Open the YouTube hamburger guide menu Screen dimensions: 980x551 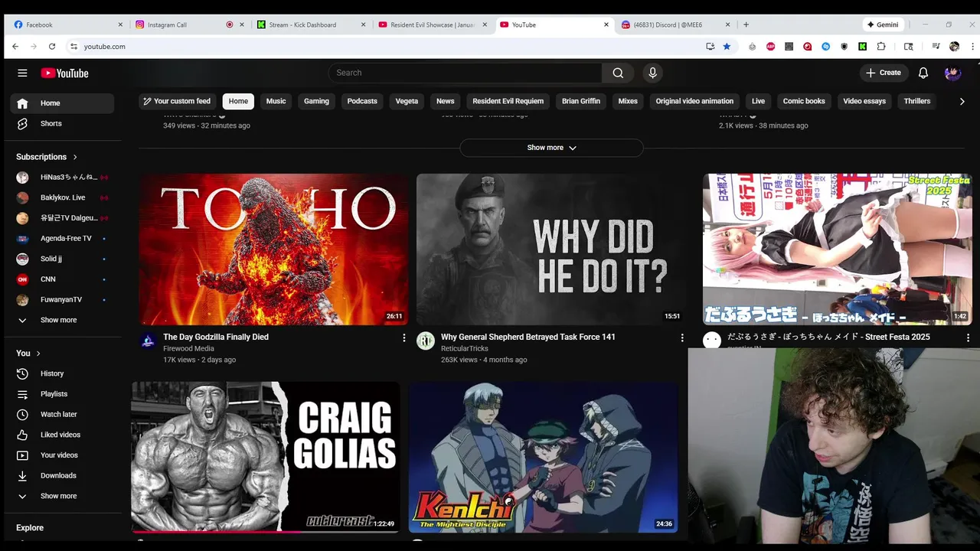pyautogui.click(x=22, y=73)
